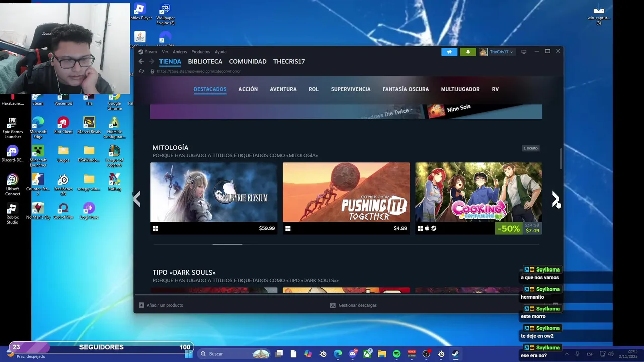Go forward with Steam's forward arrow
The image size is (644, 362).
click(151, 61)
